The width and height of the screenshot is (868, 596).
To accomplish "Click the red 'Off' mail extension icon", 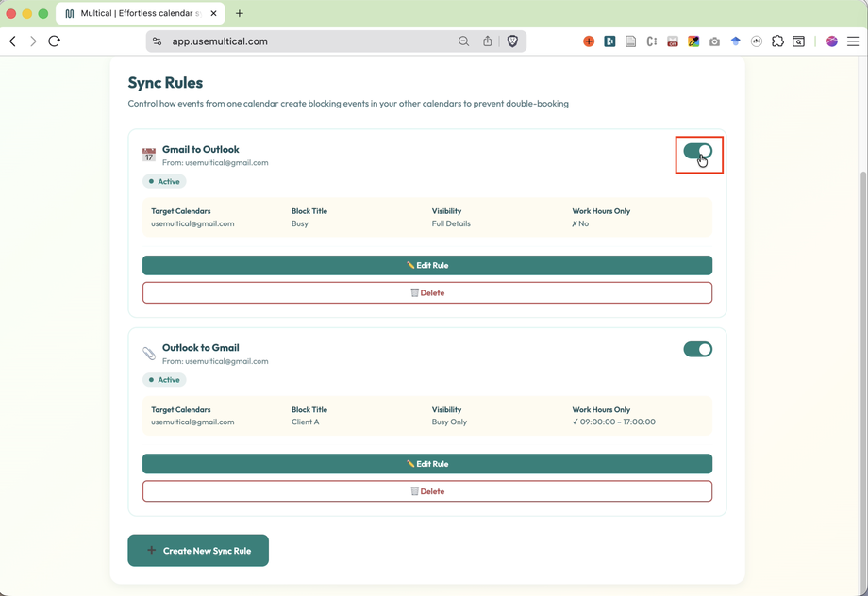I will [673, 41].
